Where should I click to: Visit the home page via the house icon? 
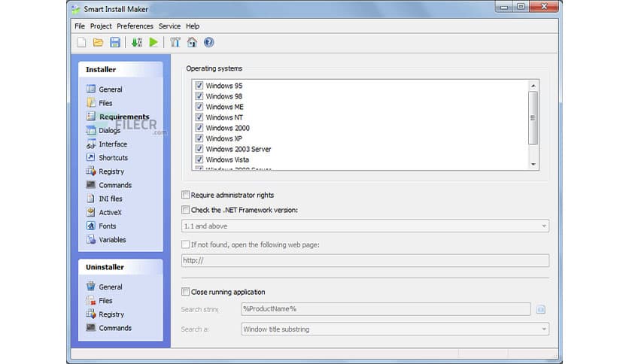[x=192, y=43]
